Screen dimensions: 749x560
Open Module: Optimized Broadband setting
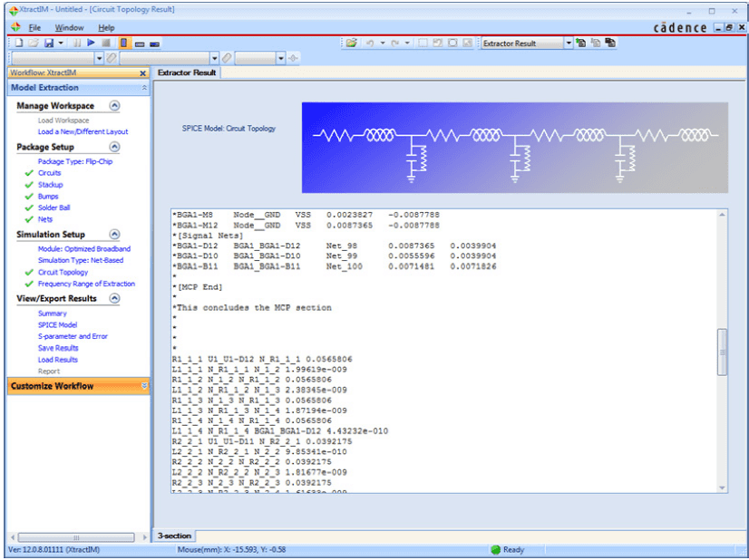(84, 248)
